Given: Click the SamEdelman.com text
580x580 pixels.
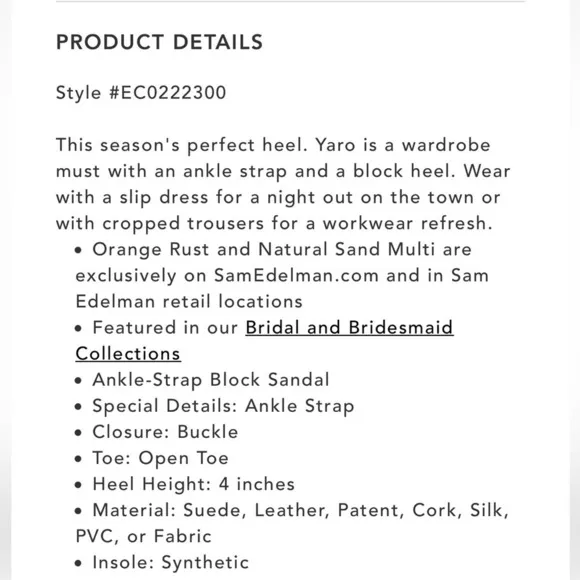Looking at the screenshot, I should [x=296, y=276].
